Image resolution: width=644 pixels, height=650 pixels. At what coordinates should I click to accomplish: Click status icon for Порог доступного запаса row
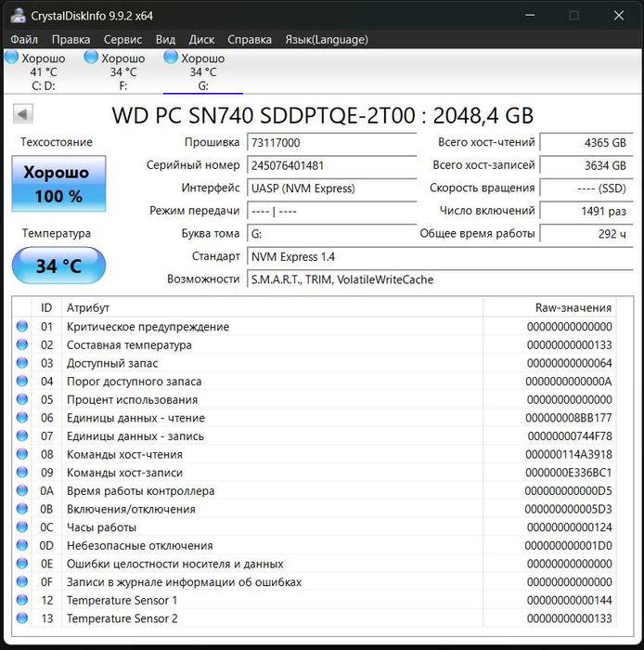click(x=22, y=381)
